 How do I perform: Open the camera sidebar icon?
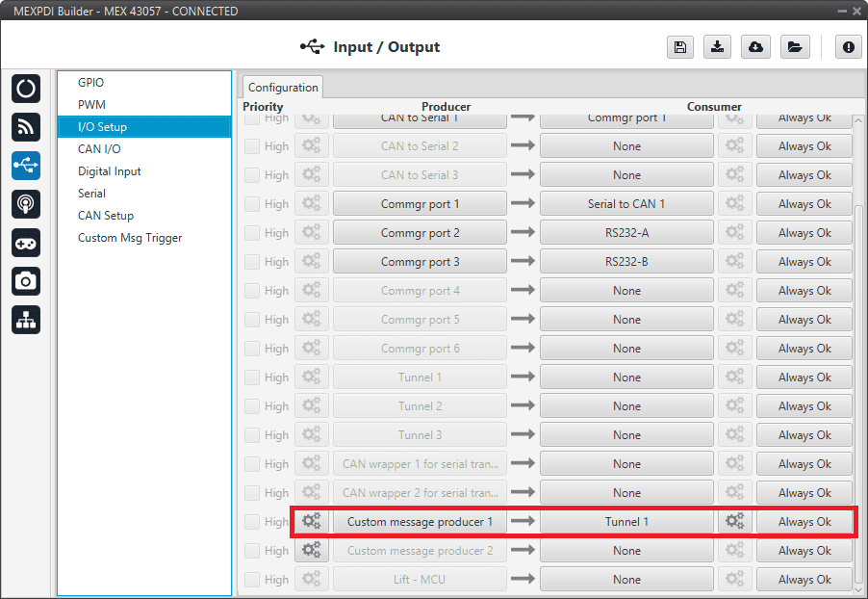25,281
